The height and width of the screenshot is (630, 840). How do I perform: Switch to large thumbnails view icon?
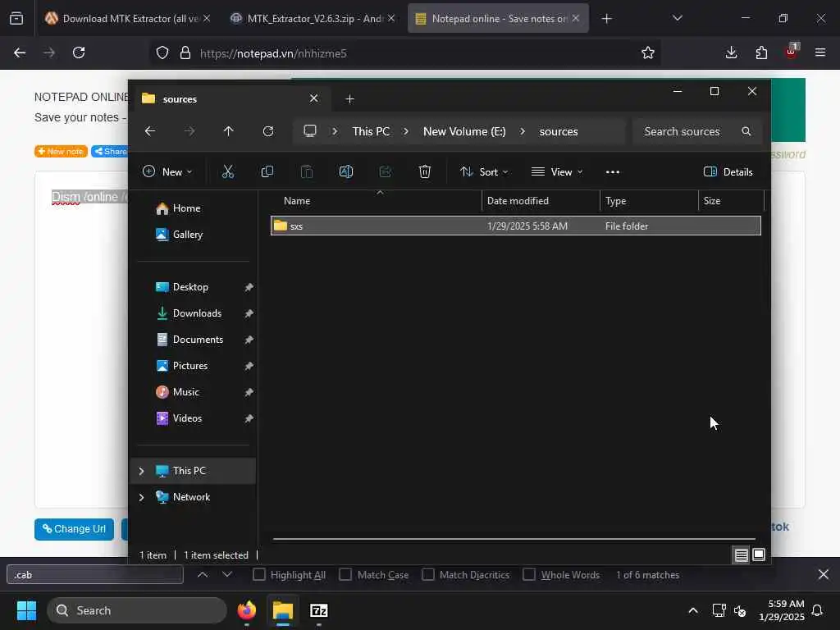[759, 555]
